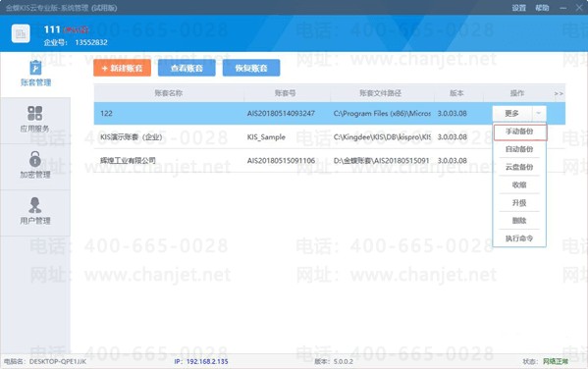Viewport: 588px width, 369px height.
Task: Click the 更多 button in row 122
Action: [511, 113]
